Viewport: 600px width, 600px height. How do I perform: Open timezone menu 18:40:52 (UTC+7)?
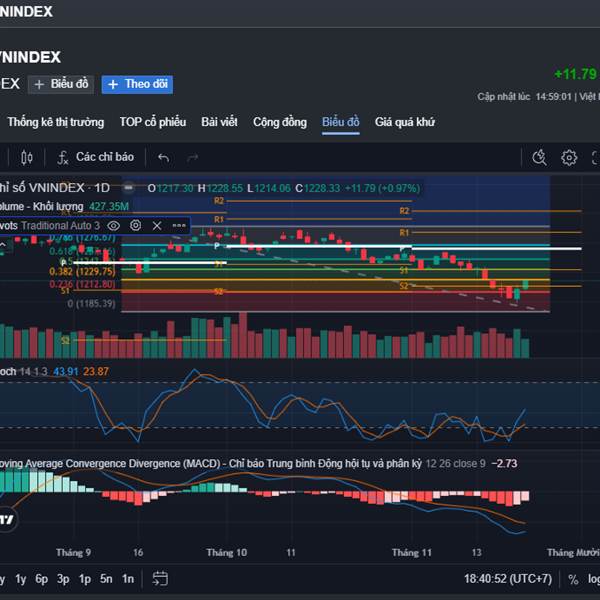[x=508, y=579]
